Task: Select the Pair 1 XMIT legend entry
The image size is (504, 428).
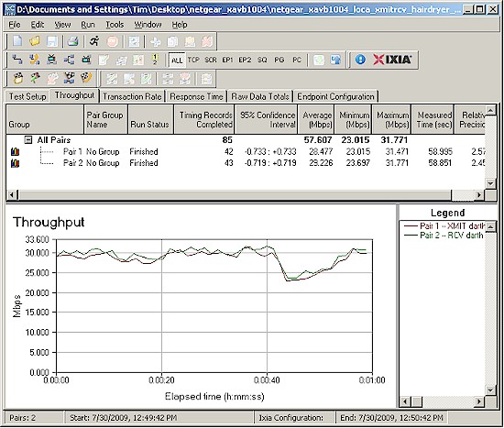Action: point(444,226)
